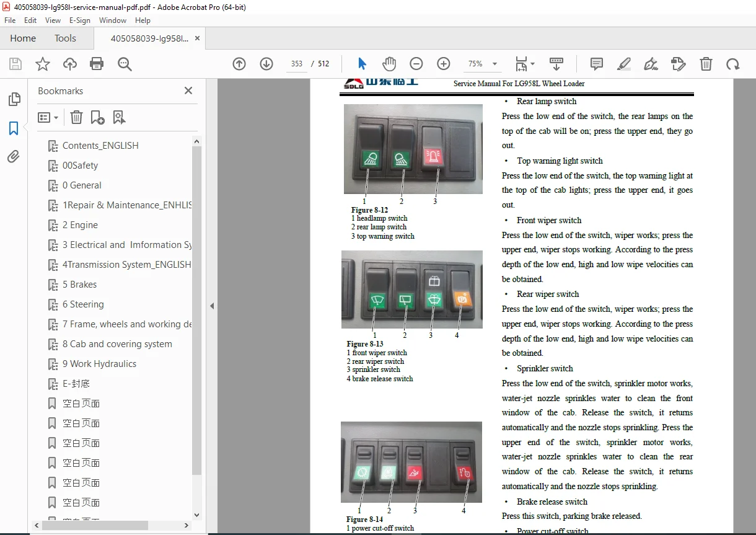Jump to 8 Cab and covering system
This screenshot has height=535, width=756.
click(x=117, y=344)
